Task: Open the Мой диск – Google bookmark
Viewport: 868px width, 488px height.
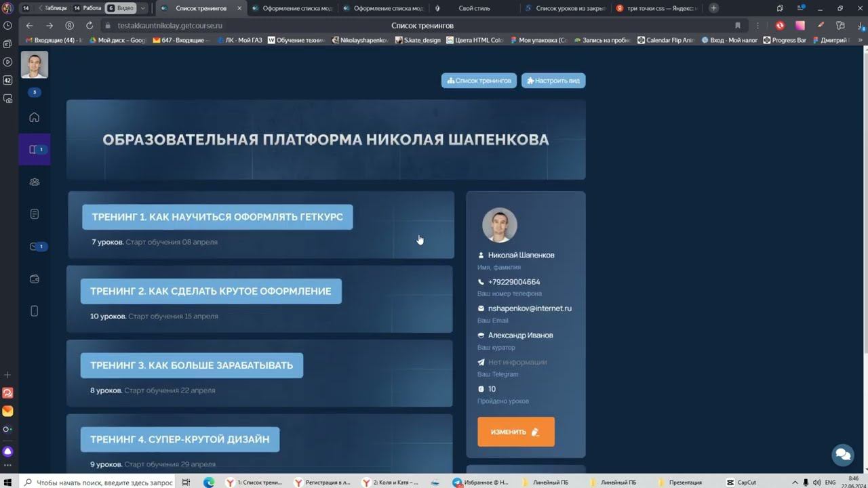Action: tap(117, 40)
